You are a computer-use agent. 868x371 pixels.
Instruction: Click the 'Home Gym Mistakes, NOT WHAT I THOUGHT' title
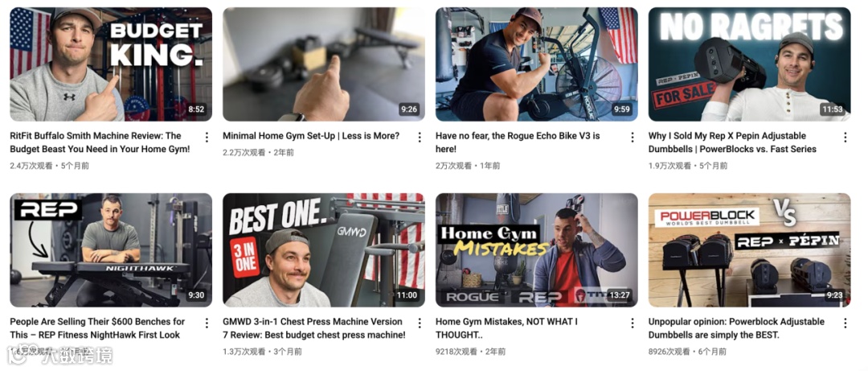coord(506,328)
